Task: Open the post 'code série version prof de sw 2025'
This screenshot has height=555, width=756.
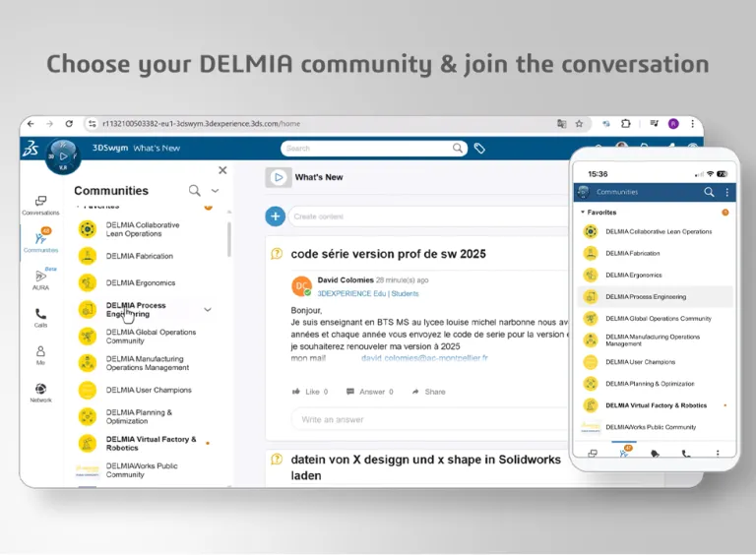Action: (388, 254)
